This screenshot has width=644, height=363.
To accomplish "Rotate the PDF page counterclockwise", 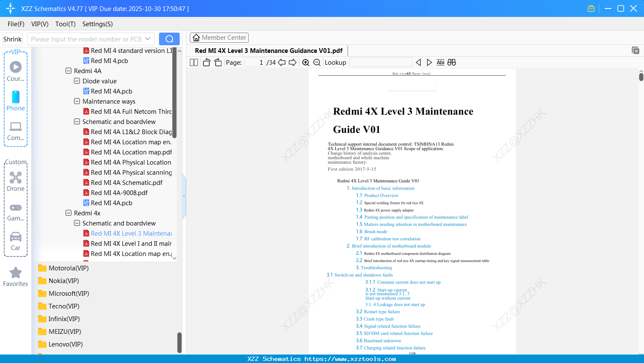I will tap(207, 63).
